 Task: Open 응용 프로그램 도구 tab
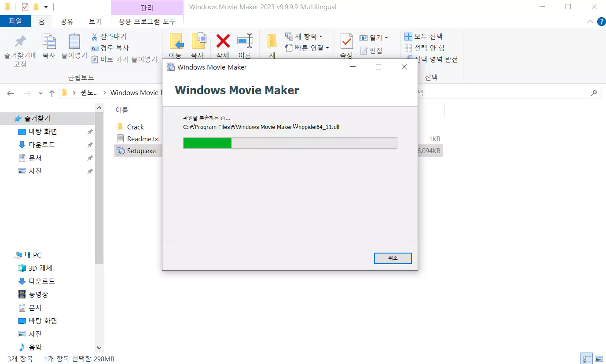(x=147, y=22)
